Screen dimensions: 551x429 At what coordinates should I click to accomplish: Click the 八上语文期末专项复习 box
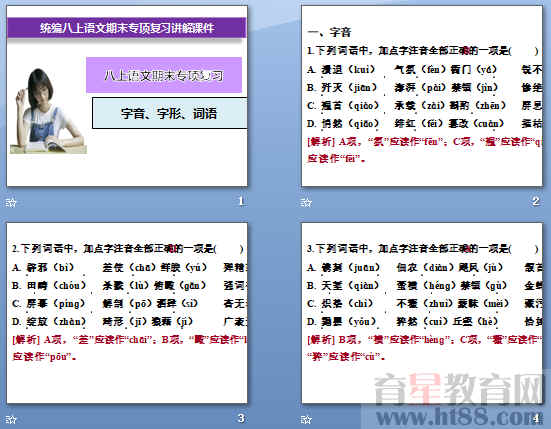coord(164,75)
